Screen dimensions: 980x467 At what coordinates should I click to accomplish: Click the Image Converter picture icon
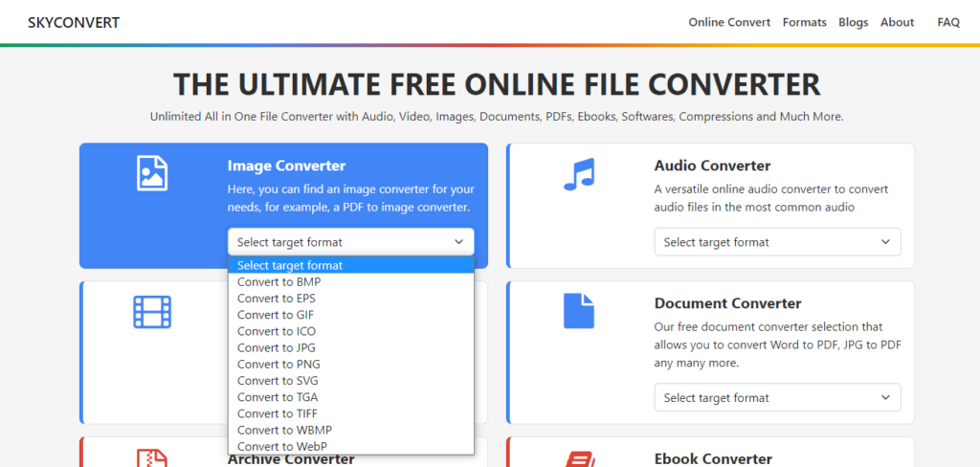pyautogui.click(x=152, y=173)
